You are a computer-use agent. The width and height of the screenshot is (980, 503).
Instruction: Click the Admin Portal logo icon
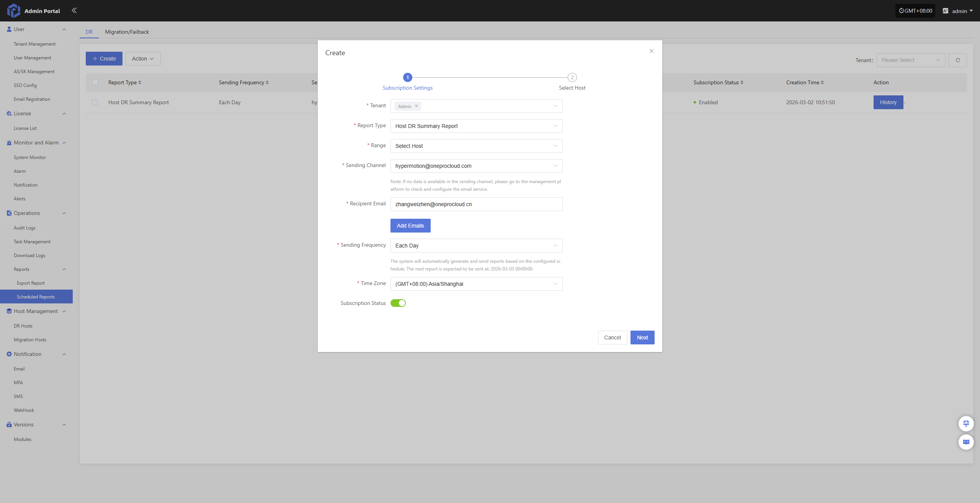pos(13,11)
